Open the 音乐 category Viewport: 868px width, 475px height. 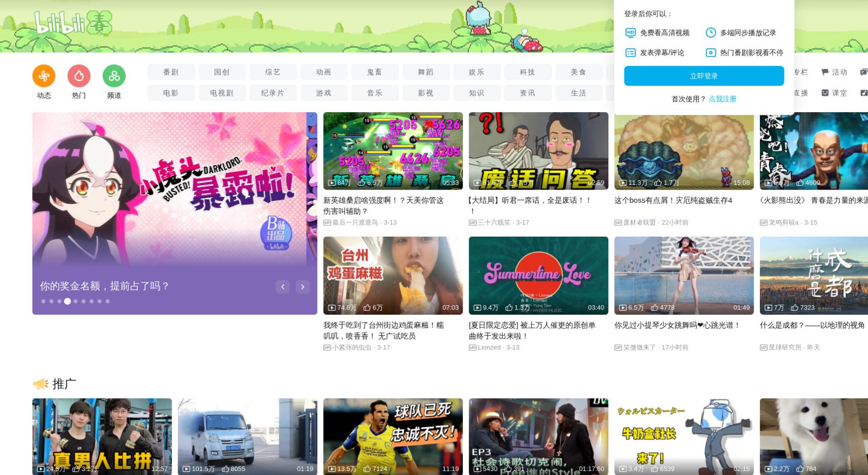coord(375,93)
